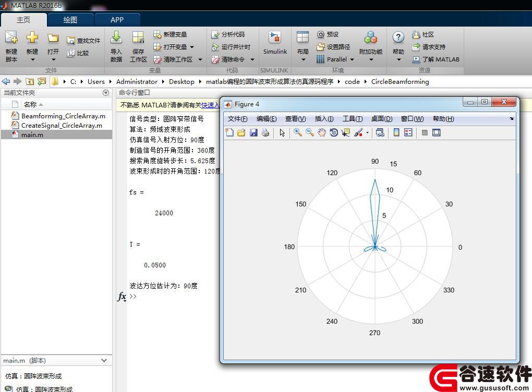Click Save Figure floppy icon in Figure 4
The image size is (532, 392).
coord(253,132)
